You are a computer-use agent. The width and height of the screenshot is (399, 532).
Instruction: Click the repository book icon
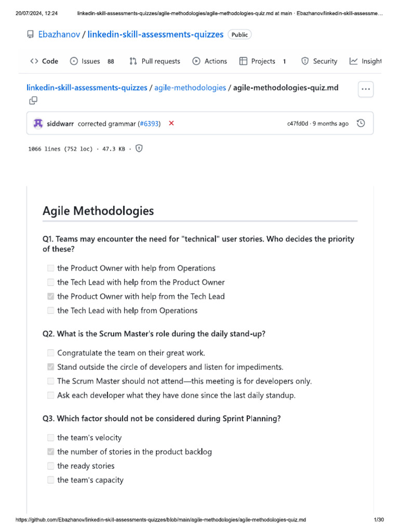pyautogui.click(x=30, y=35)
